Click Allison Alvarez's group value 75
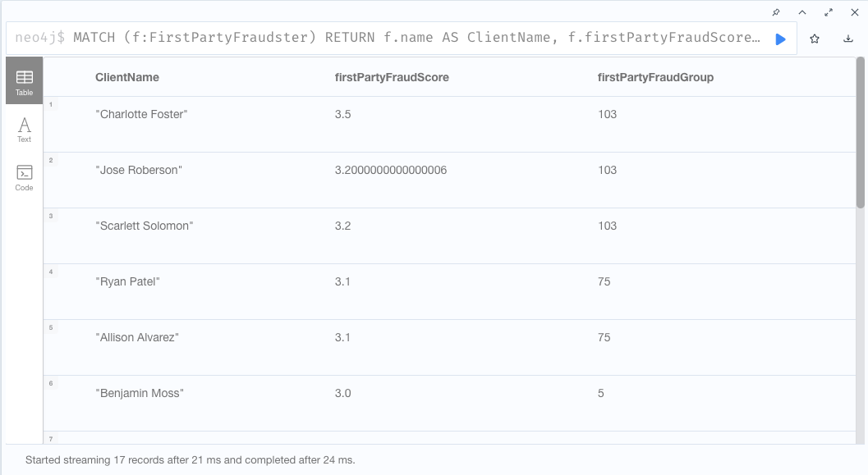This screenshot has width=868, height=475. 604,338
